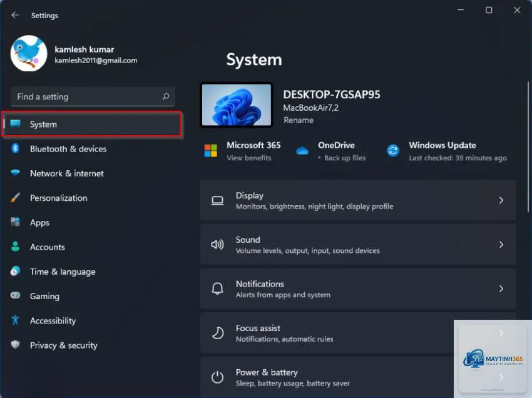
Task: Maximize the Settings window
Action: [x=489, y=10]
